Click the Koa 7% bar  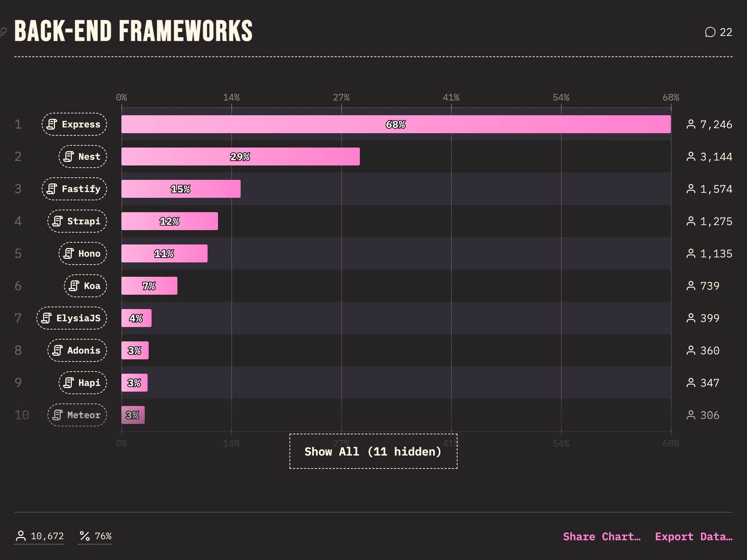[x=149, y=286]
